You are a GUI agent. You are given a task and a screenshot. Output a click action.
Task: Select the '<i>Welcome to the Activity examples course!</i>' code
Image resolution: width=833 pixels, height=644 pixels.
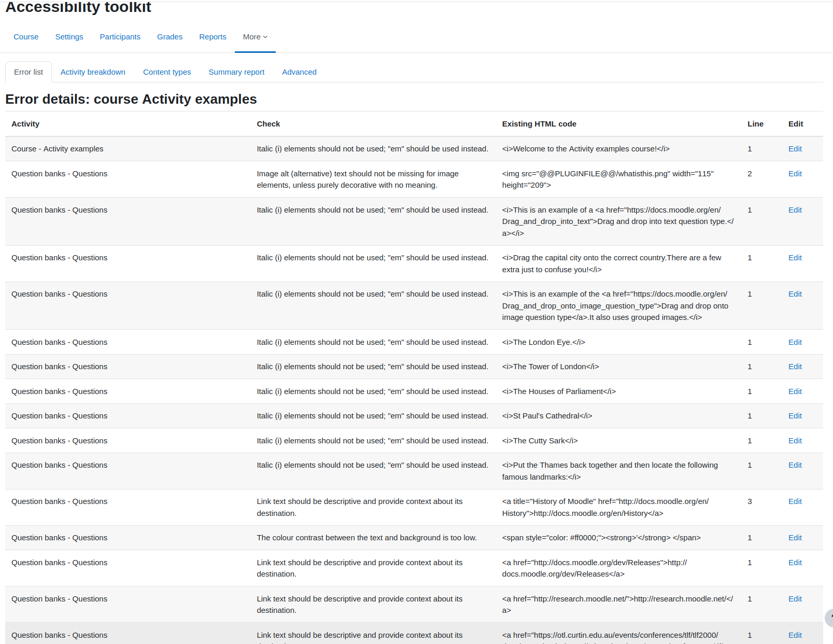[x=586, y=149]
